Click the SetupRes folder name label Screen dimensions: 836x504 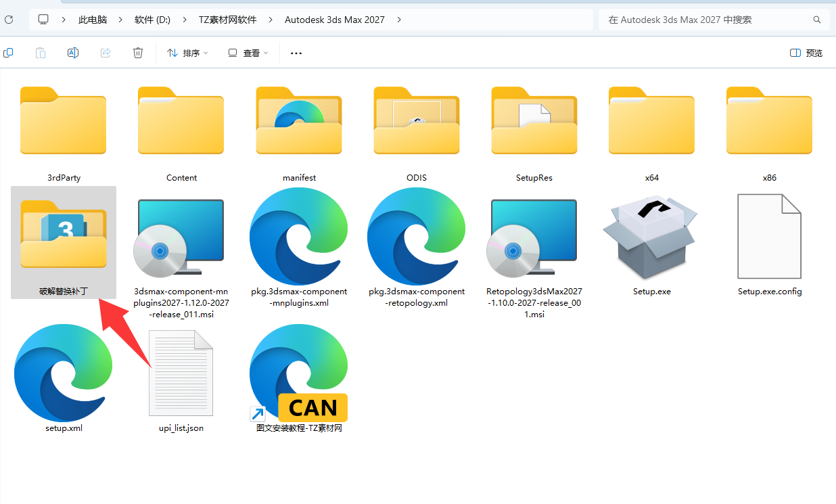pos(534,178)
